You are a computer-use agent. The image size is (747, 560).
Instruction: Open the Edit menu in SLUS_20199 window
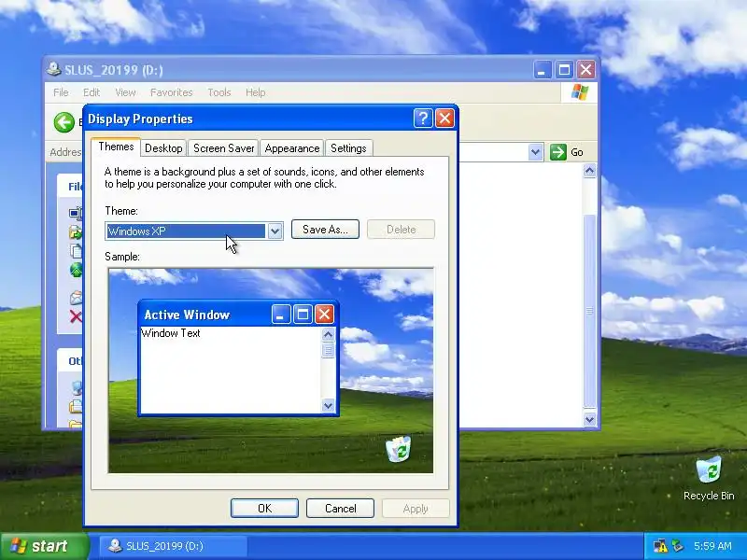(x=91, y=92)
